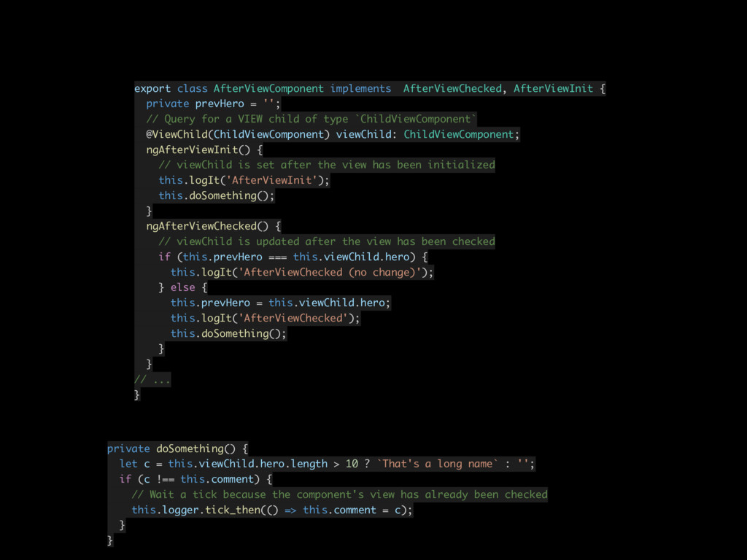This screenshot has height=560, width=747.
Task: Click the '} else {' line
Action: tap(183, 287)
